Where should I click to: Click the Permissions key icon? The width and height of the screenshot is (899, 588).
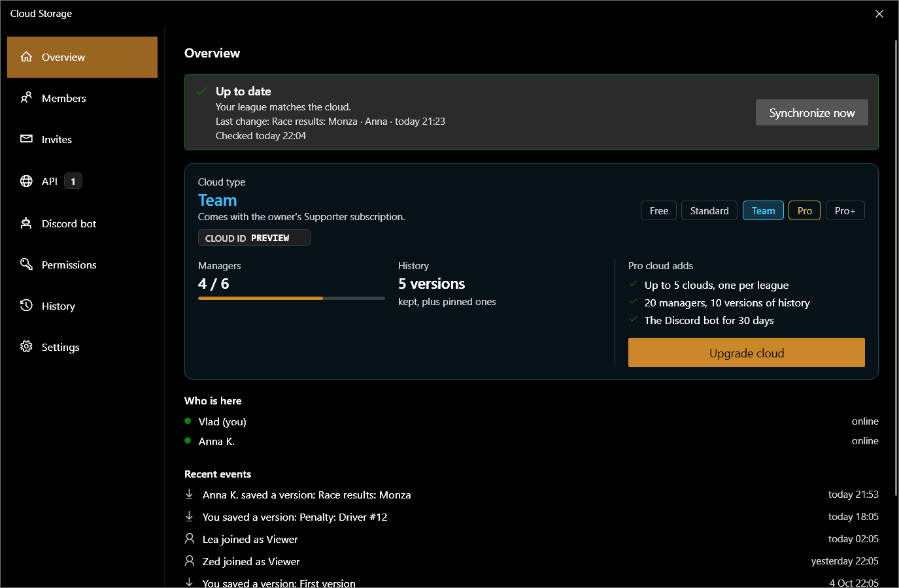coord(26,265)
